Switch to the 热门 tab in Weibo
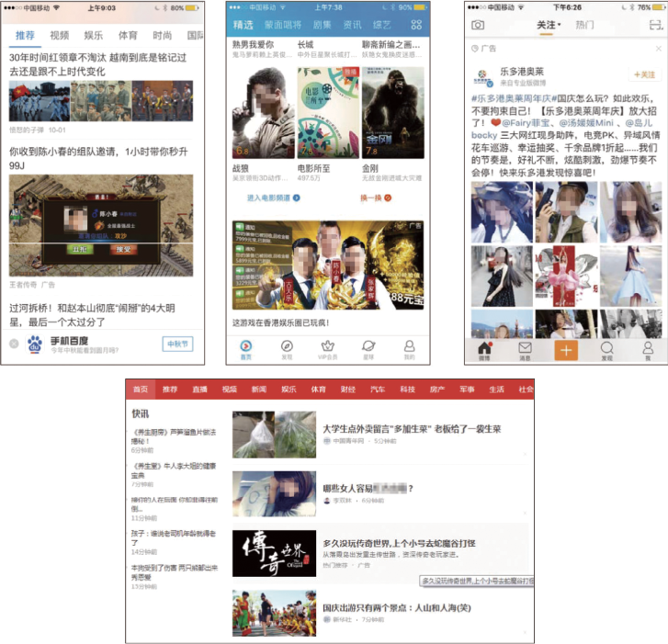This screenshot has width=668, height=644. [x=584, y=25]
